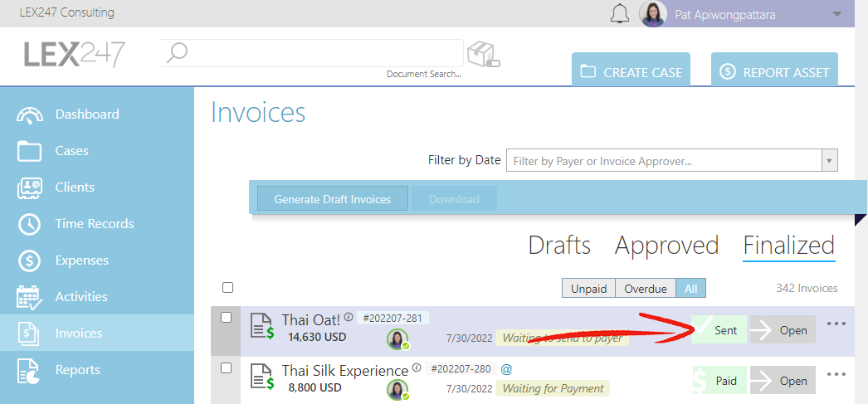The width and height of the screenshot is (868, 404).
Task: Focus the document search field
Action: (310, 53)
